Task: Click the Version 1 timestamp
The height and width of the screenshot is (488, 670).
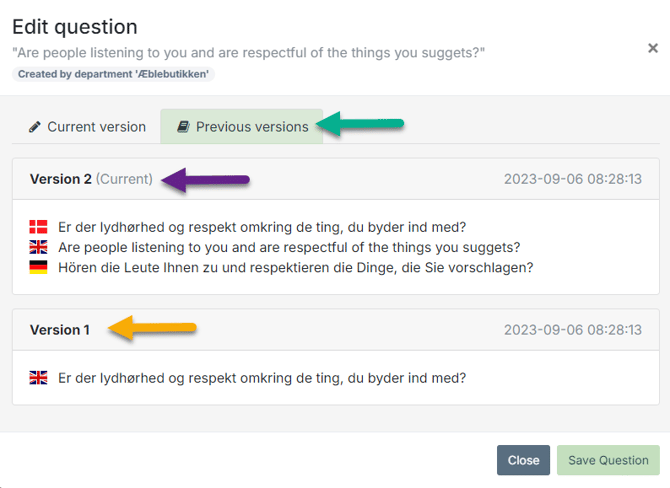Action: 573,330
